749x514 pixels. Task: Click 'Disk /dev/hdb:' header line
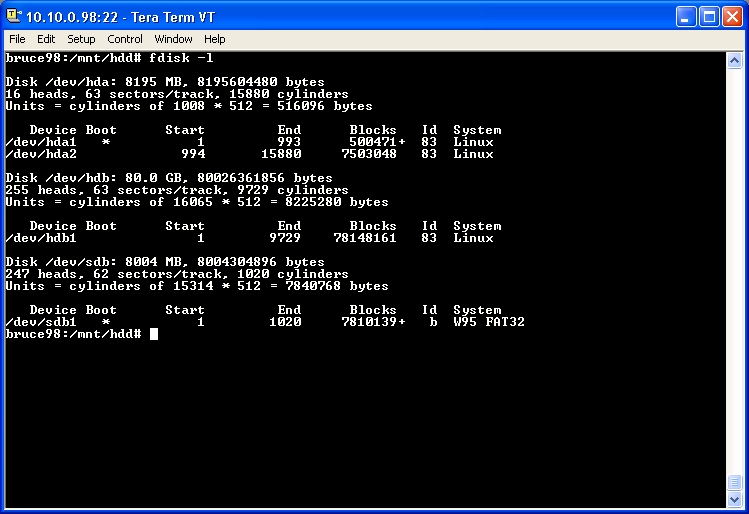point(169,178)
